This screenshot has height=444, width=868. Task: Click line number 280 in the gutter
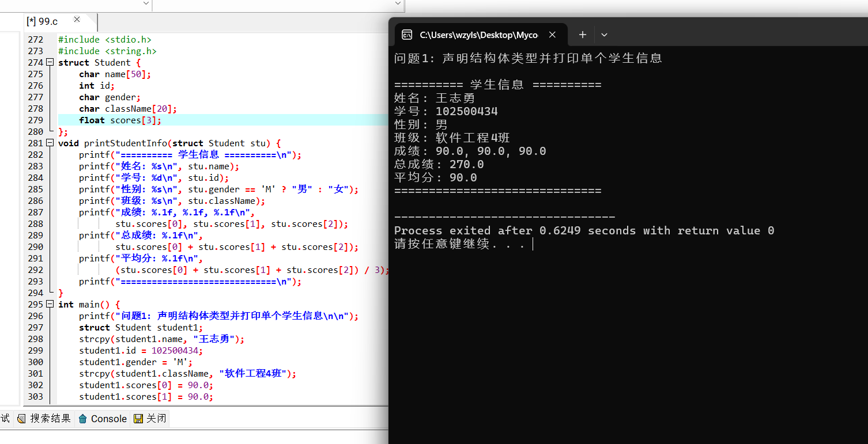pyautogui.click(x=36, y=131)
